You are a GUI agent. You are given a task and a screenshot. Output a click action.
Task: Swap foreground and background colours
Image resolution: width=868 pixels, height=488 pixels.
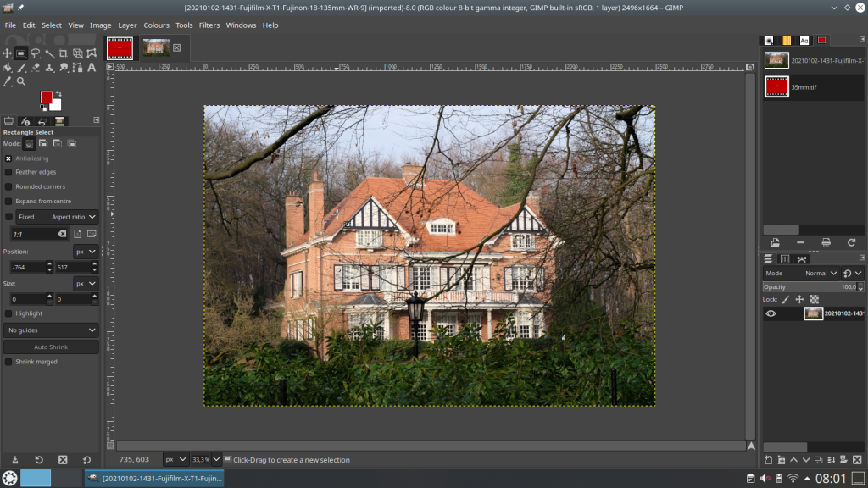pos(58,93)
